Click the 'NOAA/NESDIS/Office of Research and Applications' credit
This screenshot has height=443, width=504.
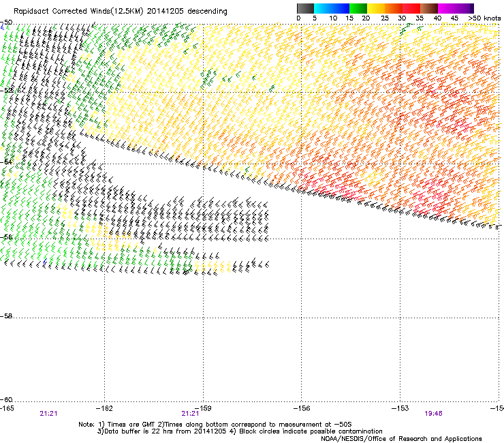point(401,439)
